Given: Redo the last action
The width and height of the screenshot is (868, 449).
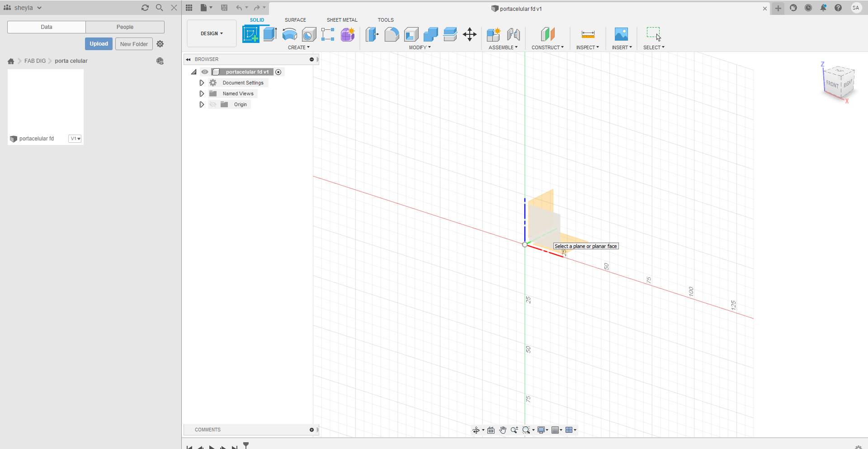Looking at the screenshot, I should click(257, 8).
